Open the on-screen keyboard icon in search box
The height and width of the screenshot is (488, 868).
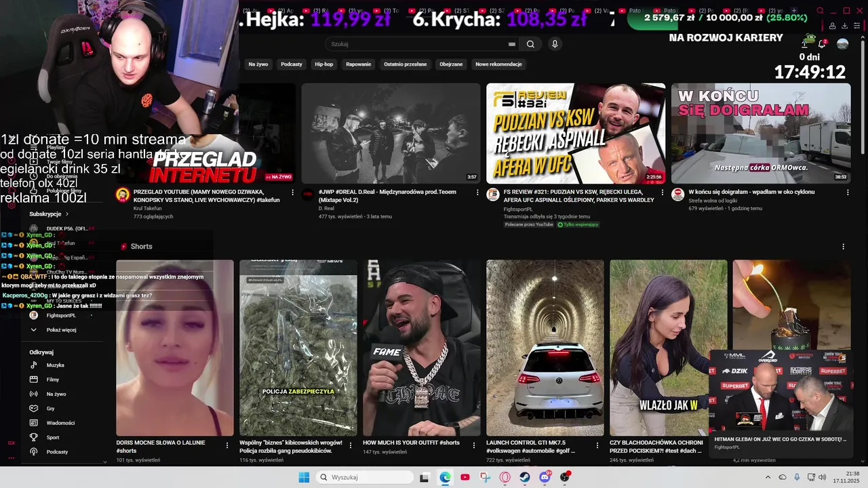512,44
